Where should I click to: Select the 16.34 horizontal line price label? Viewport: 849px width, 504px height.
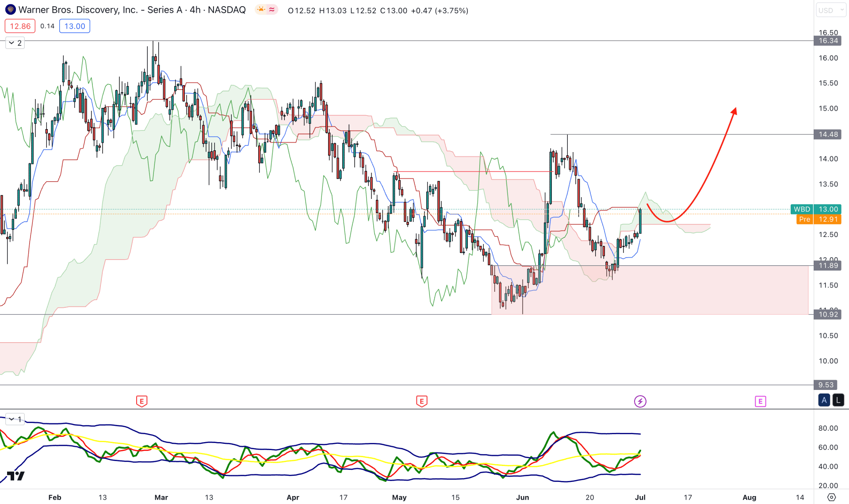point(828,41)
